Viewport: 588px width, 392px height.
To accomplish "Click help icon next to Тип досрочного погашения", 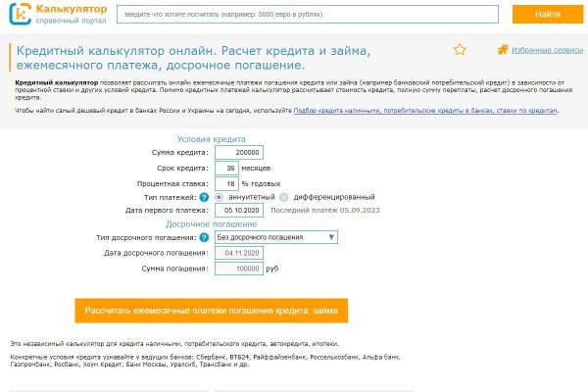I will click(x=204, y=237).
